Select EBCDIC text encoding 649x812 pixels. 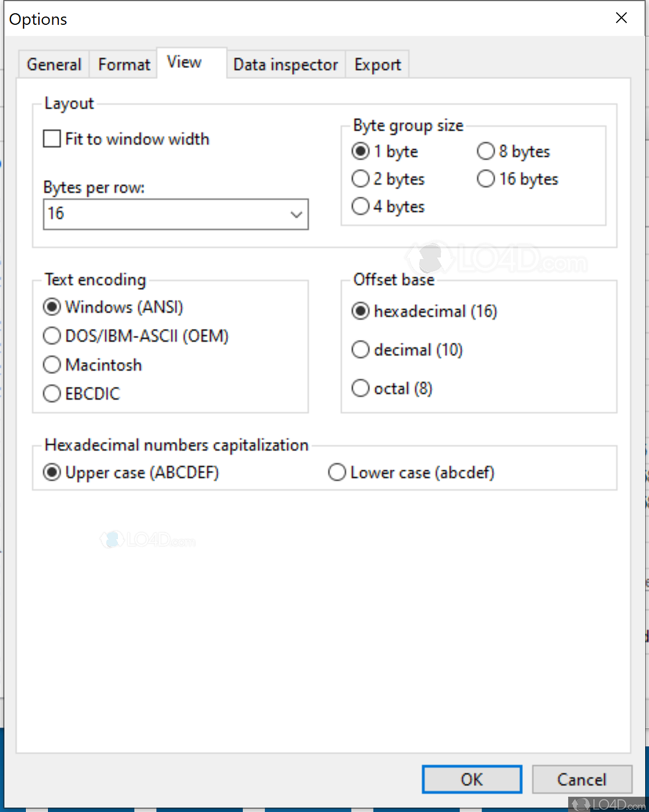point(51,393)
